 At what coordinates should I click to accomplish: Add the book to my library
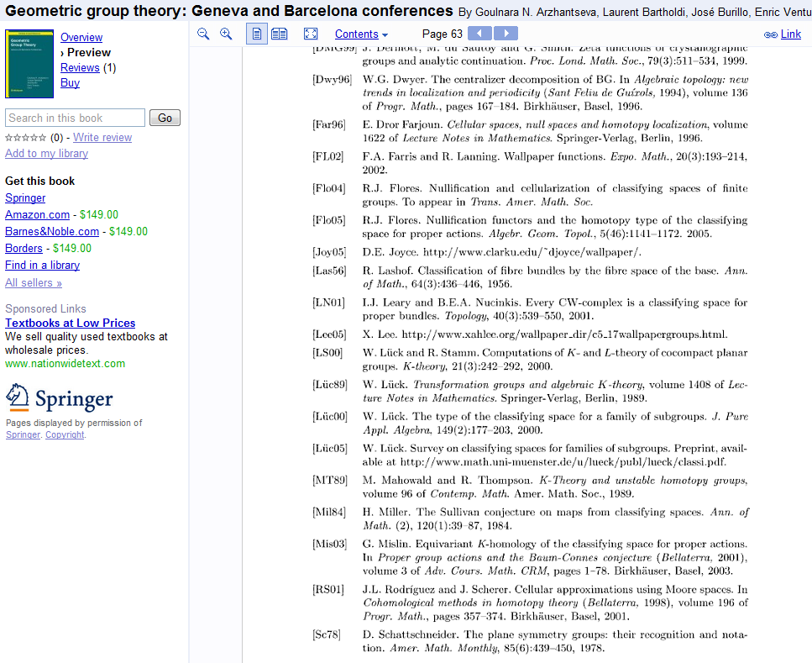coord(46,154)
